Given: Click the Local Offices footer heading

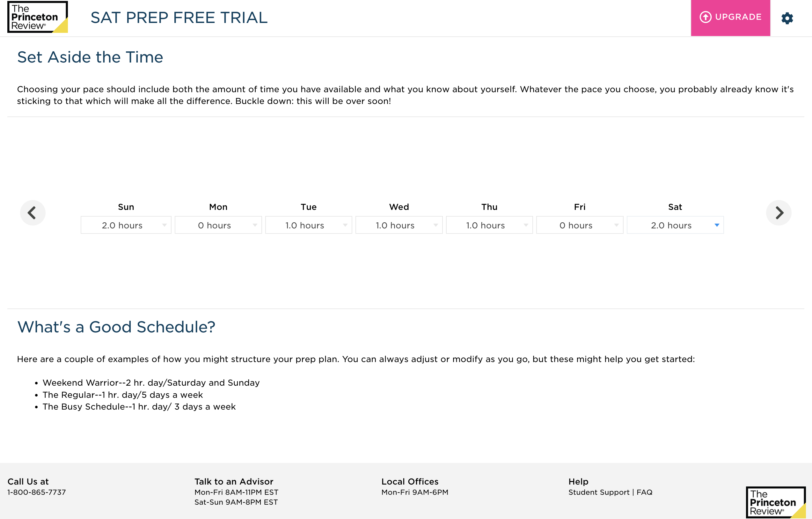Looking at the screenshot, I should click(x=410, y=482).
